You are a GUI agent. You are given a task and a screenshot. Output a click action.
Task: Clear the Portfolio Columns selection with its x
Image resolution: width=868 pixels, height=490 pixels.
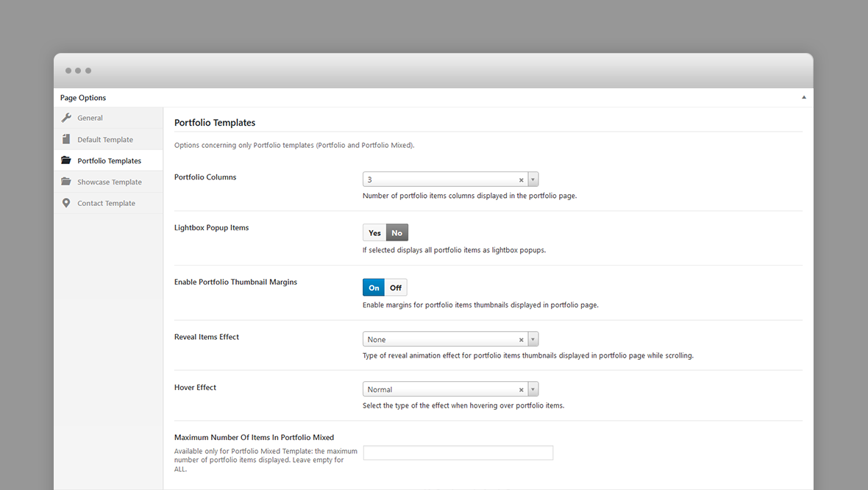[521, 180]
